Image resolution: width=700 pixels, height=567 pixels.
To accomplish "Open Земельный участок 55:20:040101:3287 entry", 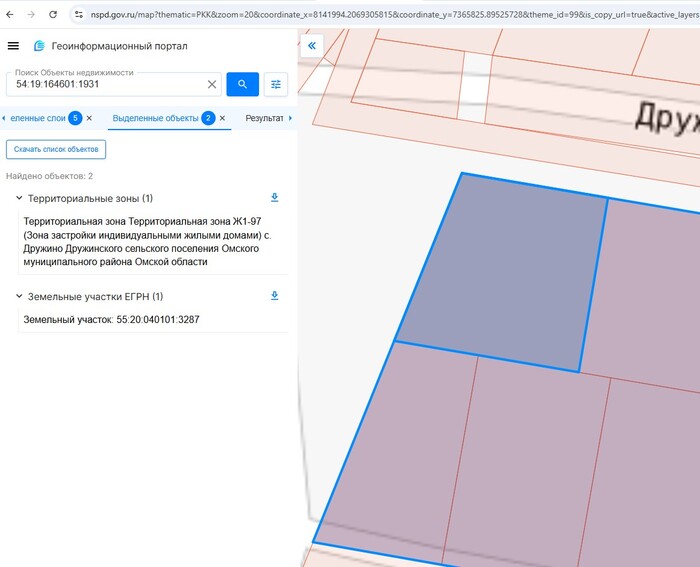I will tap(111, 320).
